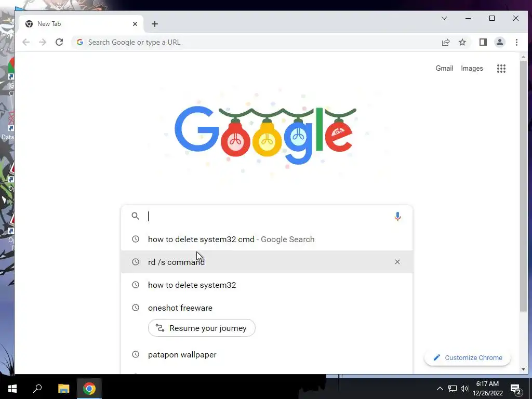The width and height of the screenshot is (532, 399).
Task: Open File Explorer from the taskbar
Action: 63,389
